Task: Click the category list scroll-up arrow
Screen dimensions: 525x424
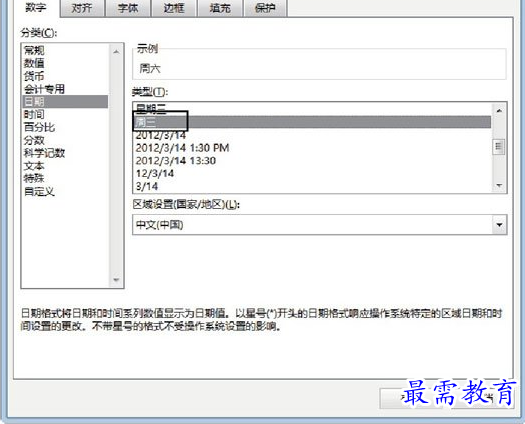Action: pos(116,52)
